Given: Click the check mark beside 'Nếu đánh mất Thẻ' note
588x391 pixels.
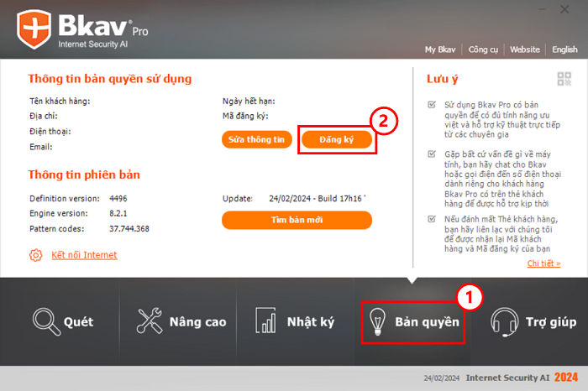Looking at the screenshot, I should pyautogui.click(x=432, y=219).
